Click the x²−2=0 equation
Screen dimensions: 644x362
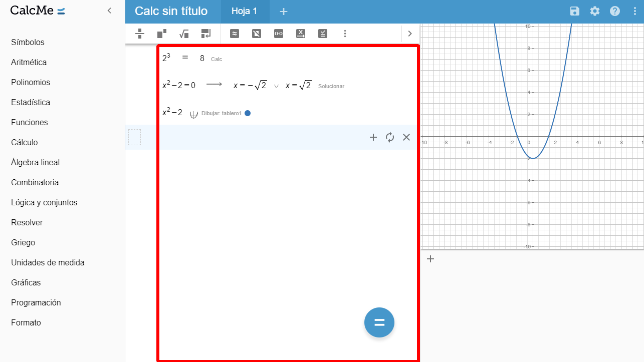178,85
